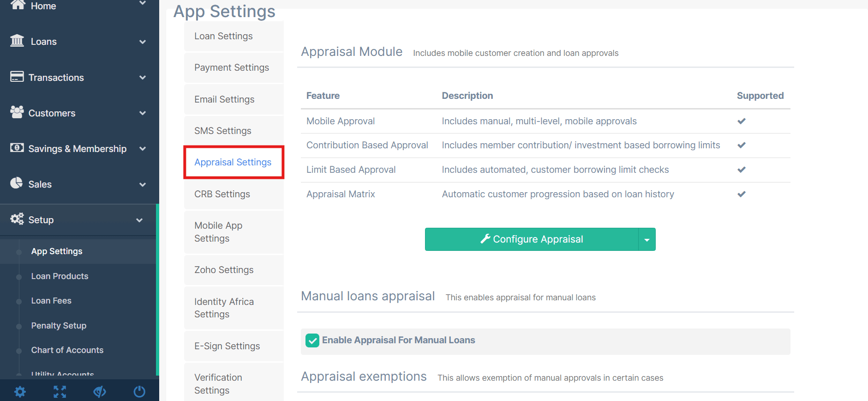Click the Home house icon in sidebar

[x=18, y=5]
